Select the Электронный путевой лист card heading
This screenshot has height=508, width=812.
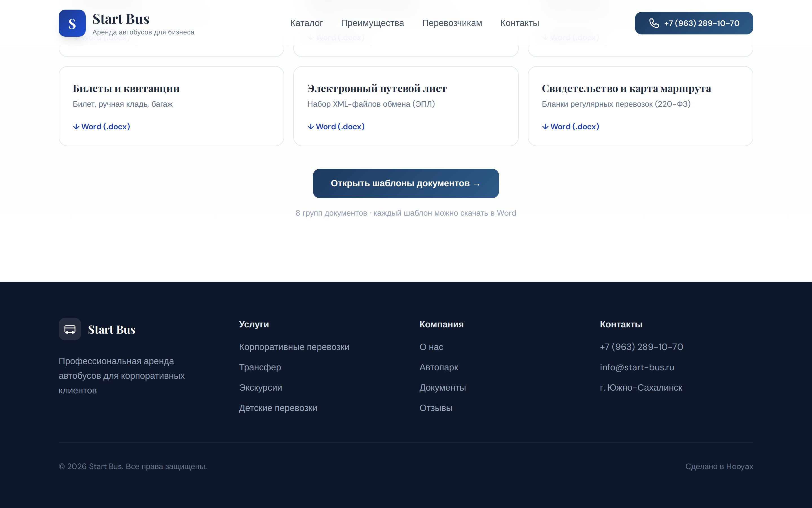(377, 88)
